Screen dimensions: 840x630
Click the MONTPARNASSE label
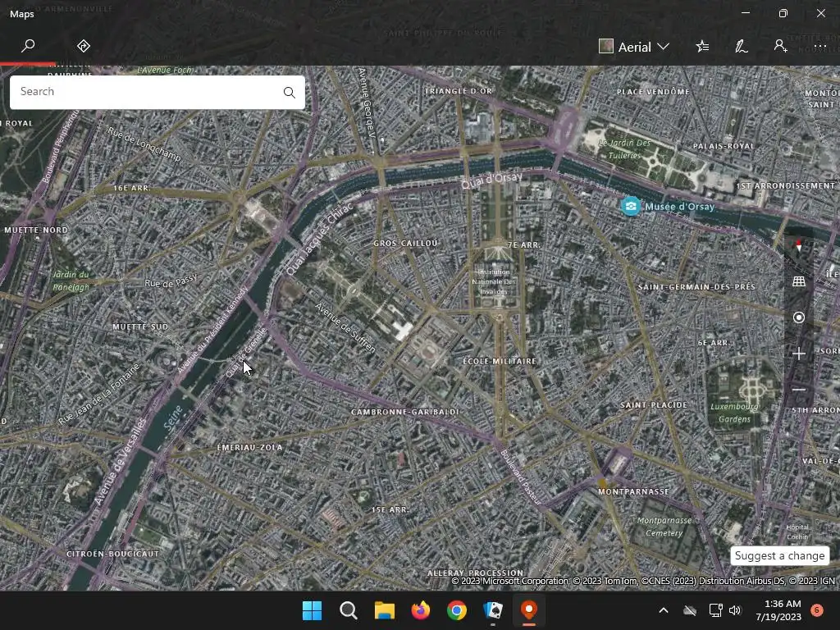click(634, 492)
